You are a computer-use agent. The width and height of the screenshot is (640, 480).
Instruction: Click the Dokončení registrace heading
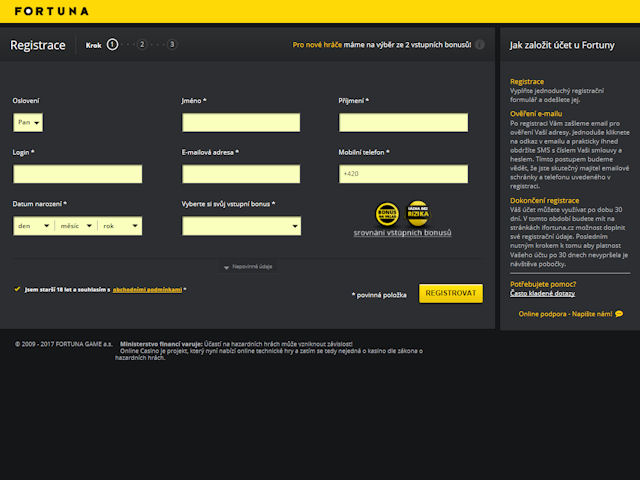(x=544, y=200)
